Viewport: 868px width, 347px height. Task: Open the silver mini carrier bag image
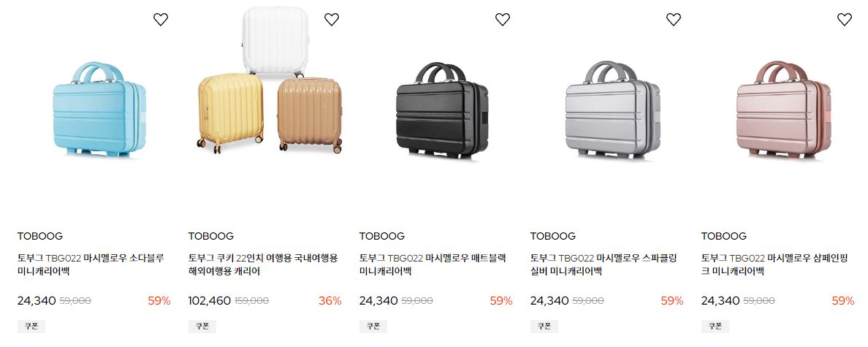613,110
